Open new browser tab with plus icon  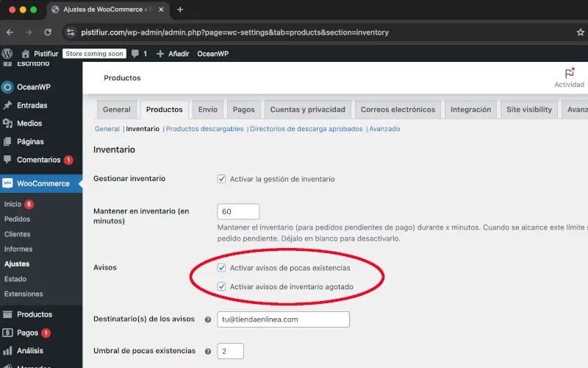180,10
